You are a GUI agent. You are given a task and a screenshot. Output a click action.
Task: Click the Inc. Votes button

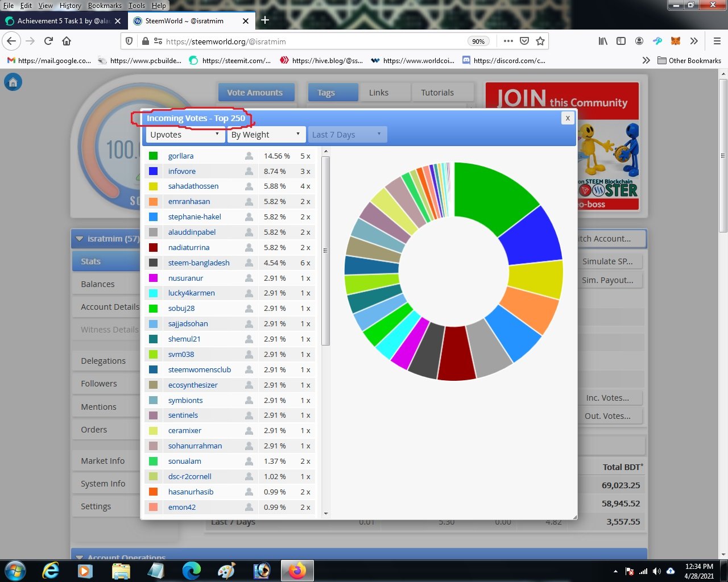tap(607, 398)
